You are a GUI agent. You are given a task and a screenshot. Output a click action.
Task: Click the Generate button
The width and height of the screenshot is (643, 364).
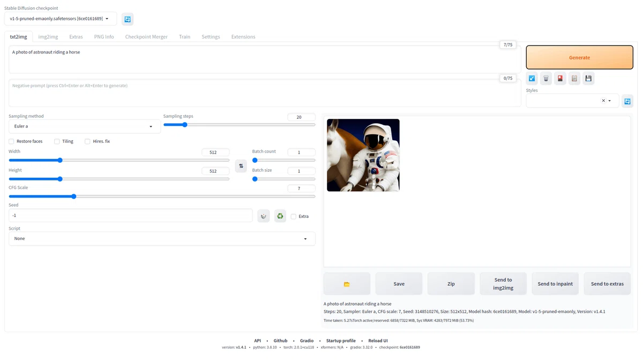[579, 57]
